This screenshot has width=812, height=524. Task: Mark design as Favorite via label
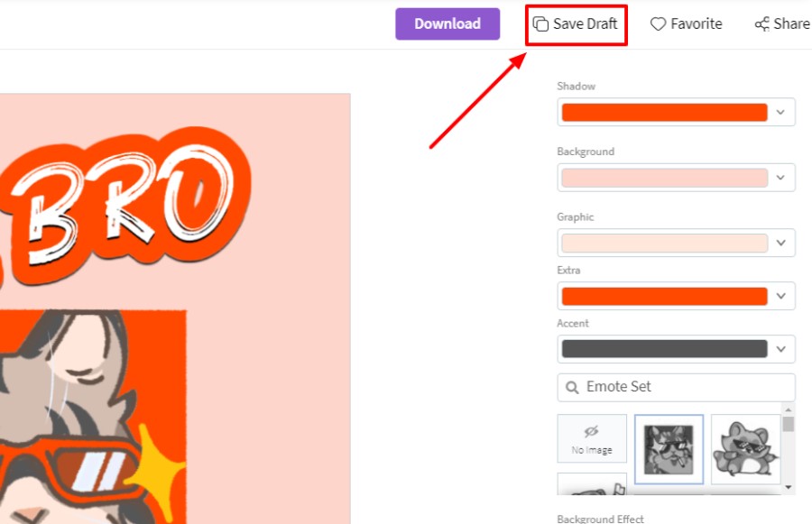[696, 23]
